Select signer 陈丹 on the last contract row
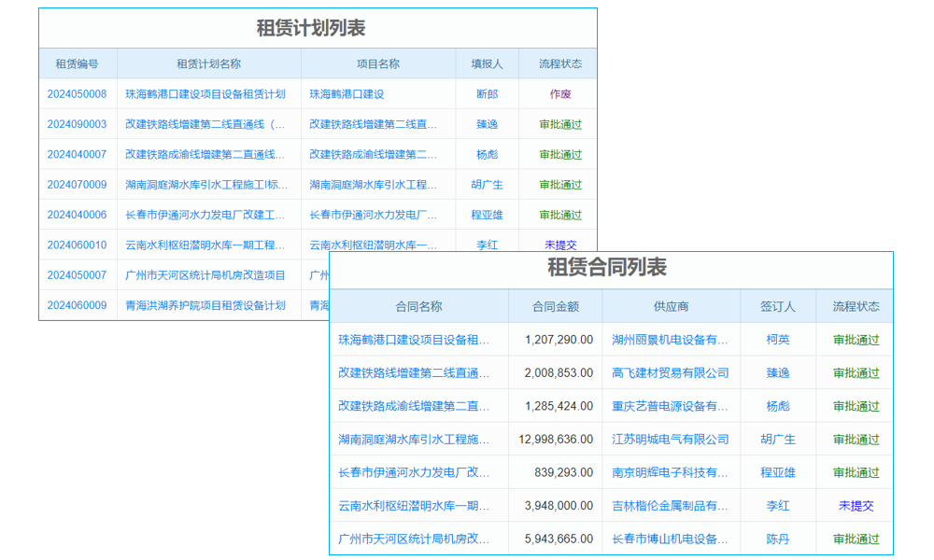The width and height of the screenshot is (934, 560). point(779,539)
